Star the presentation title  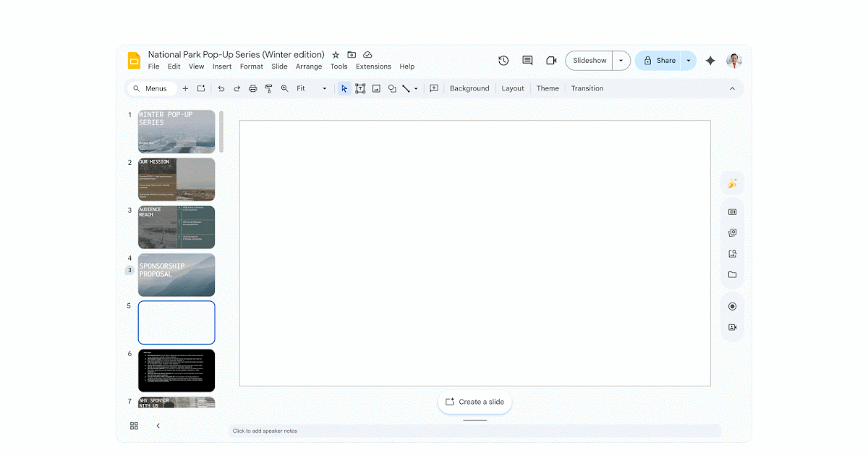(336, 55)
